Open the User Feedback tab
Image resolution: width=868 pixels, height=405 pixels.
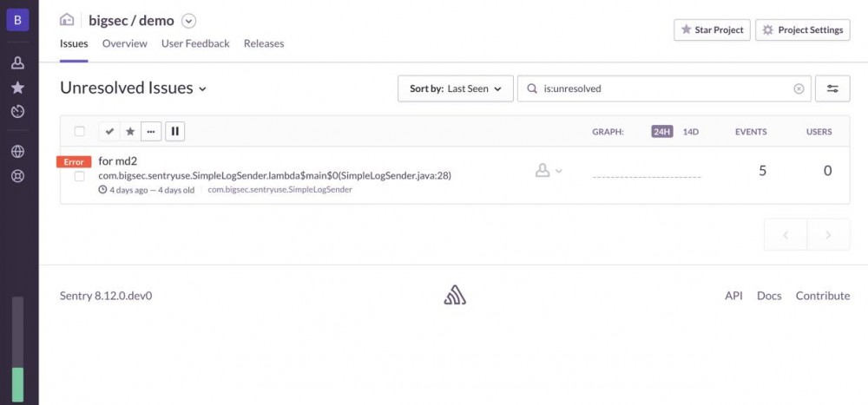pyautogui.click(x=195, y=43)
